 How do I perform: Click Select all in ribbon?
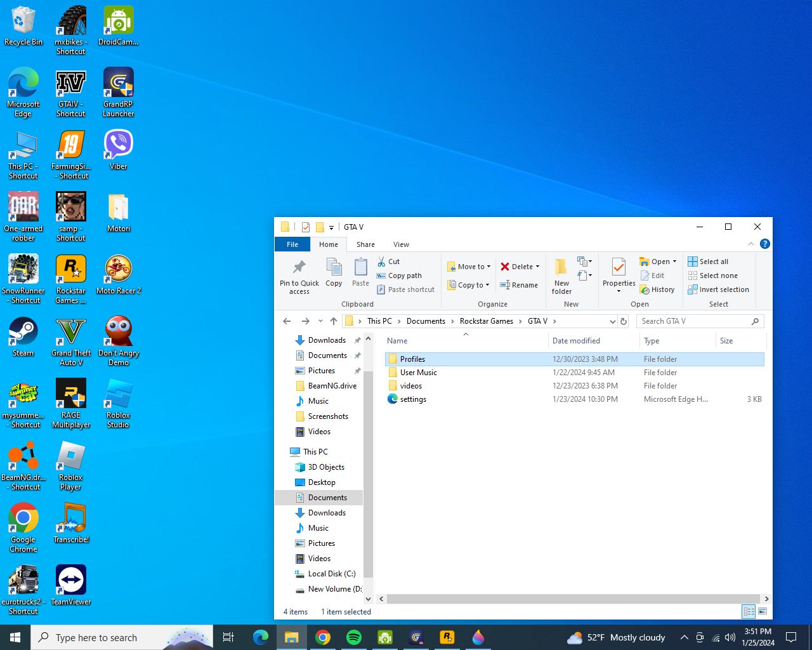[708, 262]
